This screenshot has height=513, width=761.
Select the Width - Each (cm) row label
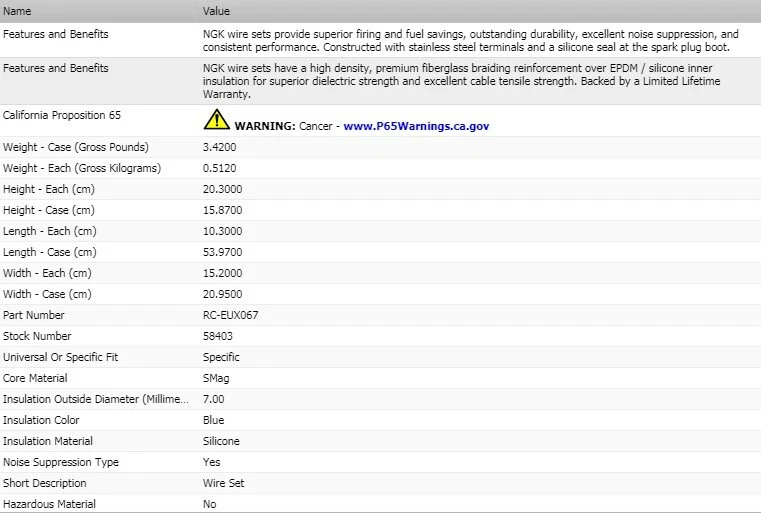coord(47,273)
